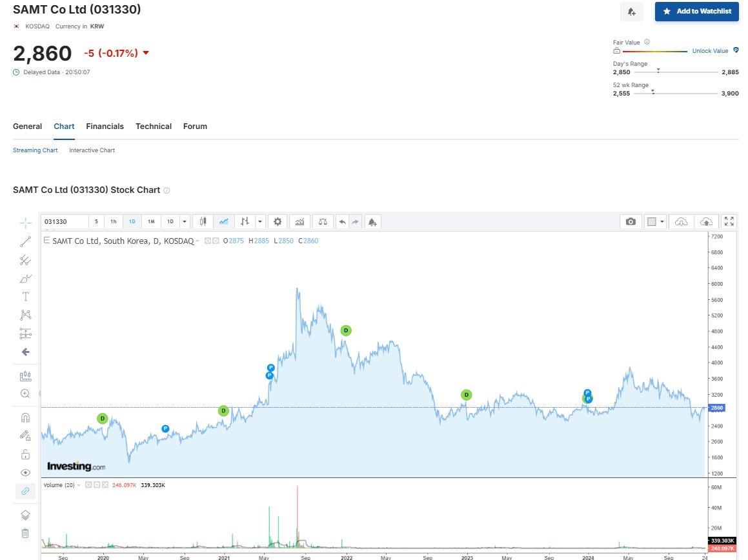Open the Volume indicator settings gear
Viewport: 748px width, 560px height.
(97, 485)
